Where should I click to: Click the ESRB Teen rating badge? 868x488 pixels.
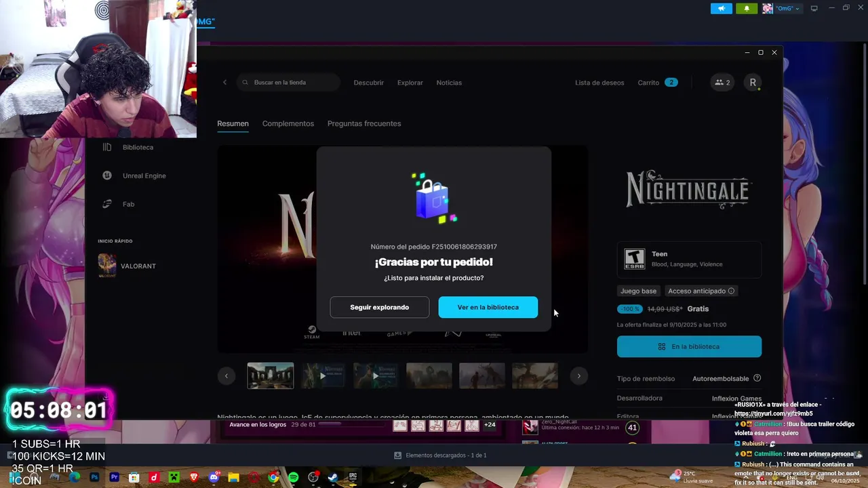click(x=634, y=259)
